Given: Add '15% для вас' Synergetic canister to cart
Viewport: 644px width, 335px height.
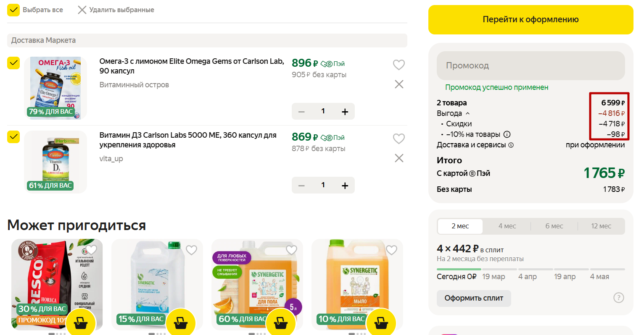Looking at the screenshot, I should (x=180, y=323).
